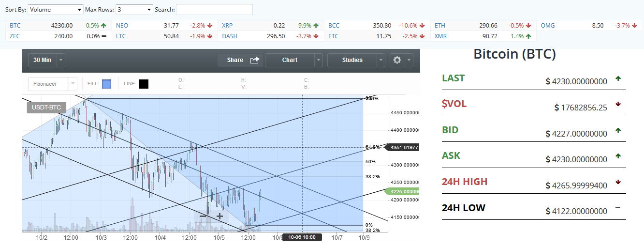Open the Studies menu

tap(352, 60)
